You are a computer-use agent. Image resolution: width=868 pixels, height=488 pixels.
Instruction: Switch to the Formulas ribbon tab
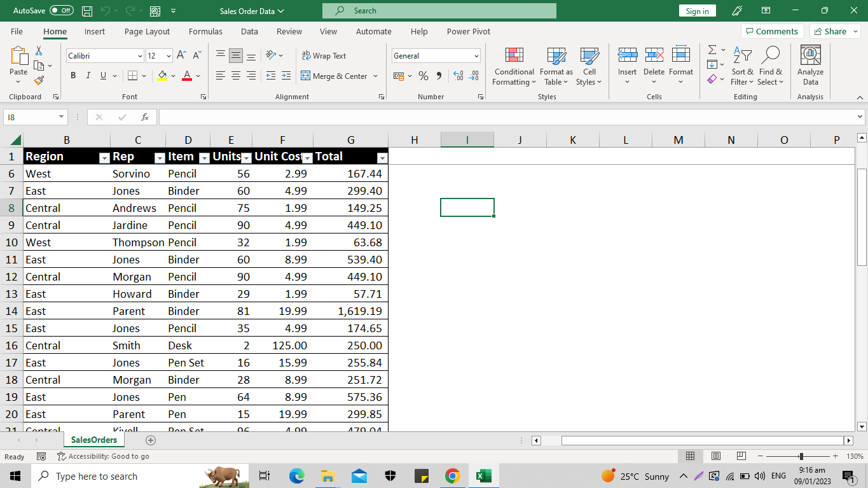click(205, 31)
